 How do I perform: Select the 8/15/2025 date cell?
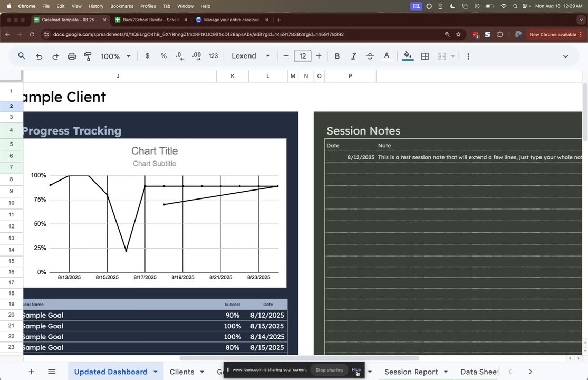coord(267,347)
